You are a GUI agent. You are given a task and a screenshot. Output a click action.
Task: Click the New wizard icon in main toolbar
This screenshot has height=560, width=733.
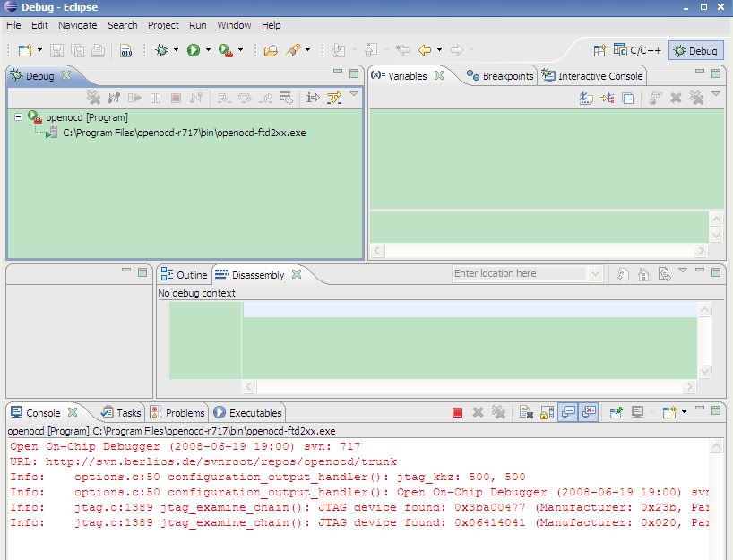coord(25,50)
